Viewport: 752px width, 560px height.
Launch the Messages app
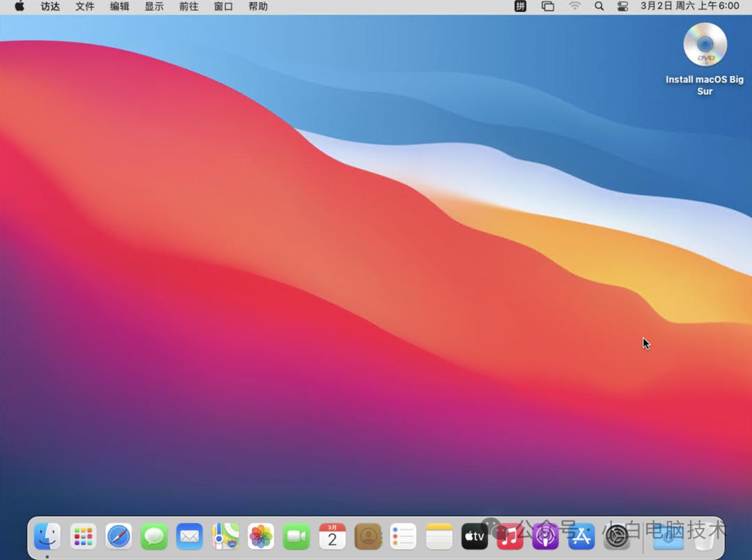coord(154,536)
